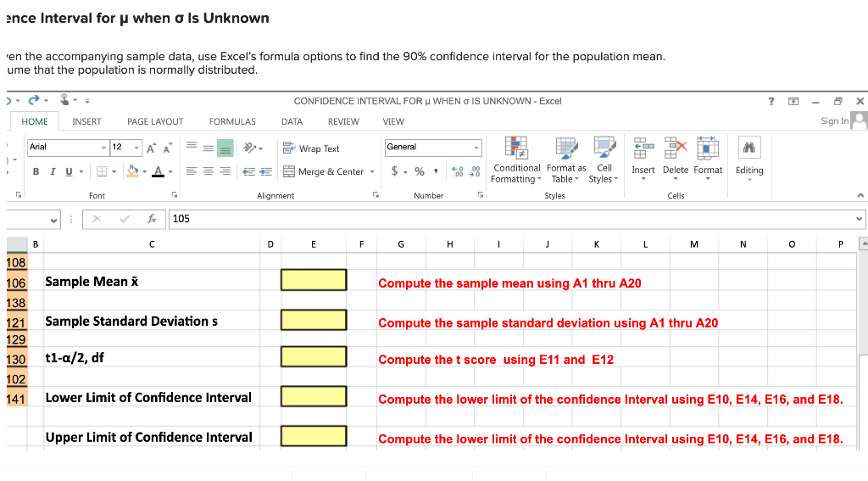The height and width of the screenshot is (481, 868).
Task: Click the Sign In link
Action: pos(834,120)
